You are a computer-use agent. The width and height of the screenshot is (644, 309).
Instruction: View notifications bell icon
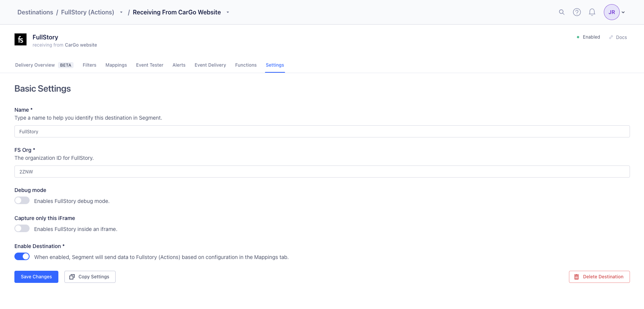[592, 12]
